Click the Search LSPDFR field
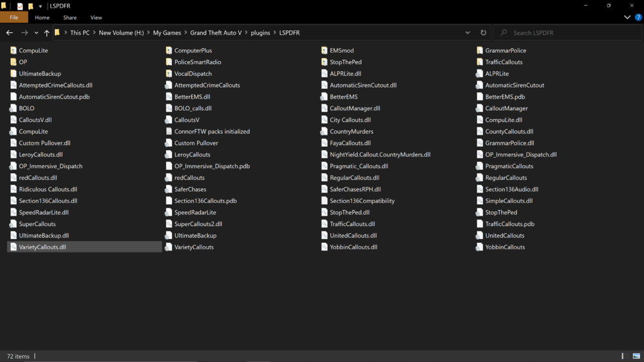The image size is (644, 362). coord(569,32)
